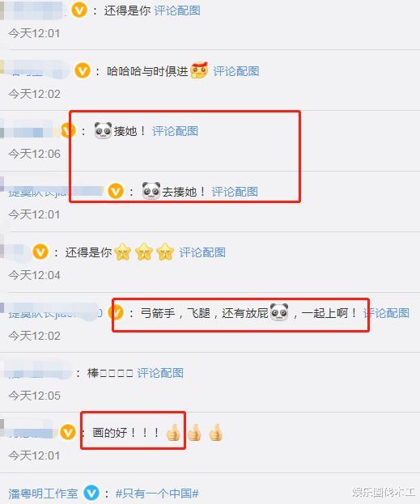Open 评论配图 link after 揍她！
Screen dimensions: 420x504
[x=176, y=131]
